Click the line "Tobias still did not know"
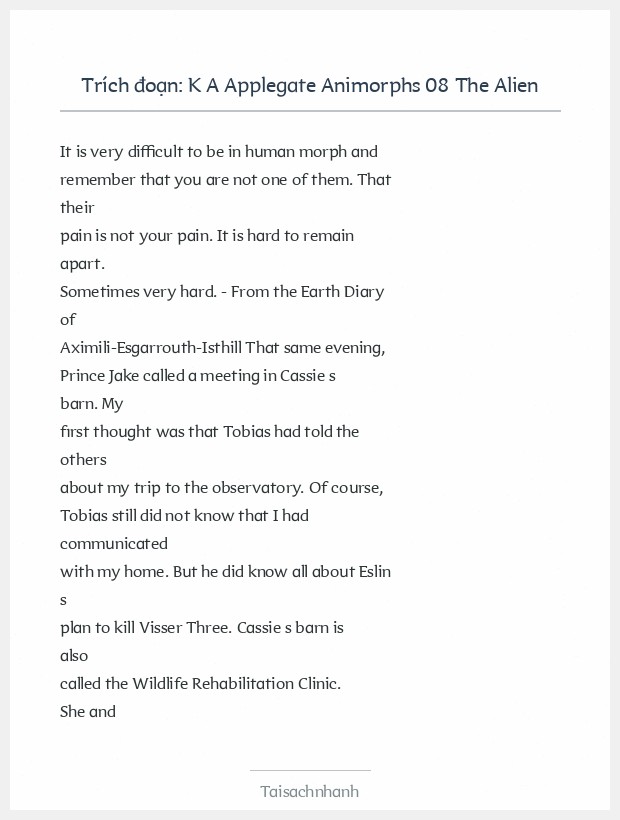The height and width of the screenshot is (820, 620). [184, 516]
